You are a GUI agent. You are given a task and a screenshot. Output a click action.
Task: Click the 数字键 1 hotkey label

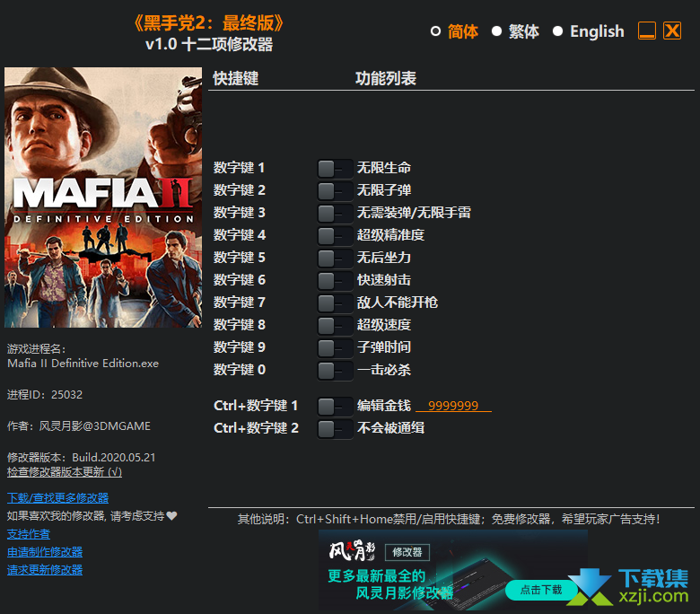click(239, 168)
